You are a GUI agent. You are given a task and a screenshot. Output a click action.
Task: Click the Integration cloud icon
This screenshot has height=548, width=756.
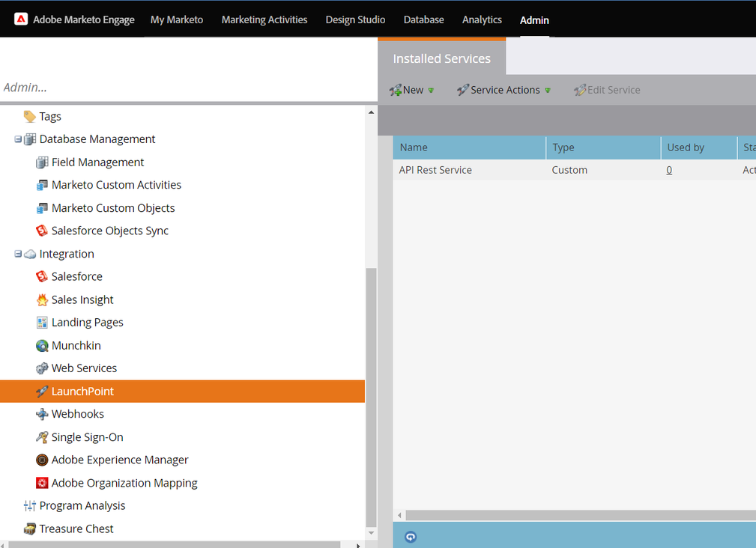[30, 254]
